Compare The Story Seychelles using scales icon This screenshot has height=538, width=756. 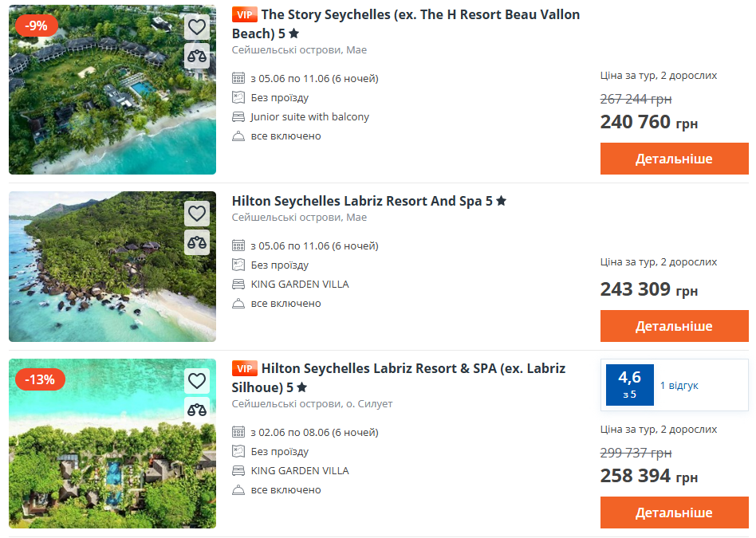pyautogui.click(x=197, y=56)
